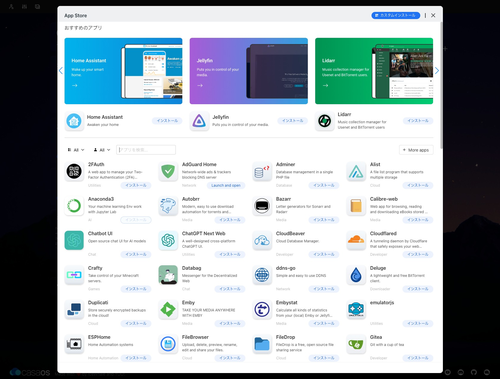Open the Crafty app icon
This screenshot has height=379, width=500.
[x=74, y=275]
